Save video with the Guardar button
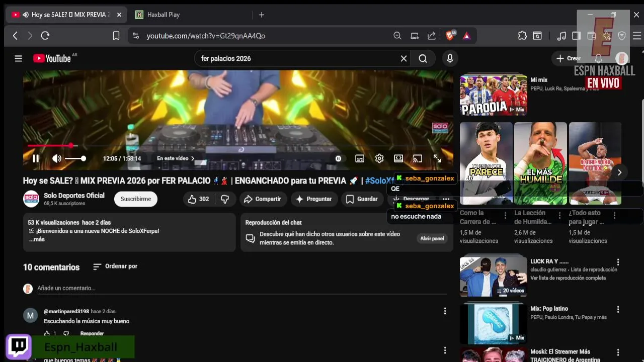Image resolution: width=644 pixels, height=362 pixels. 362,199
